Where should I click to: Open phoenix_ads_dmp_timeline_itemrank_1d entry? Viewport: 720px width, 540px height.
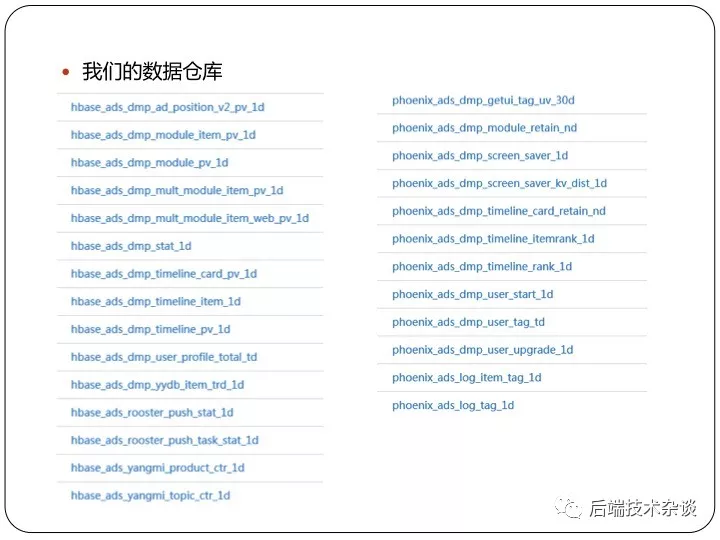(493, 239)
